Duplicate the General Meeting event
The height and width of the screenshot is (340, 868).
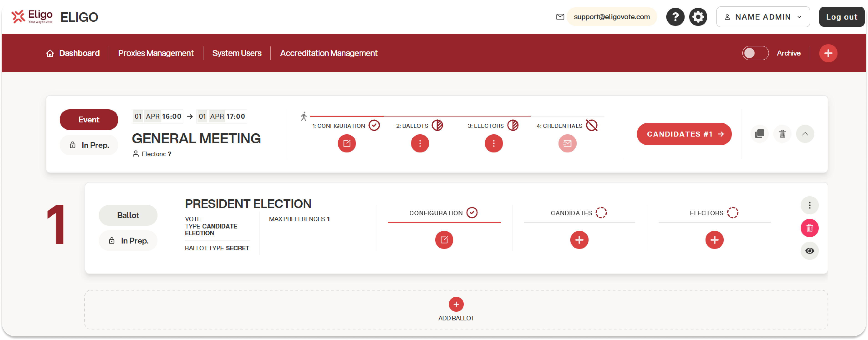click(x=759, y=134)
